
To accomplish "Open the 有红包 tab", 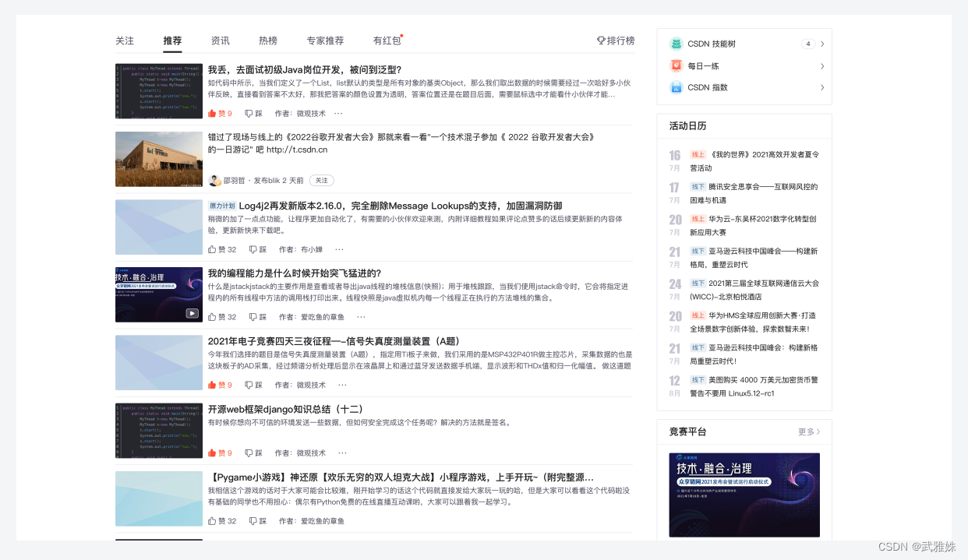I will tap(387, 41).
